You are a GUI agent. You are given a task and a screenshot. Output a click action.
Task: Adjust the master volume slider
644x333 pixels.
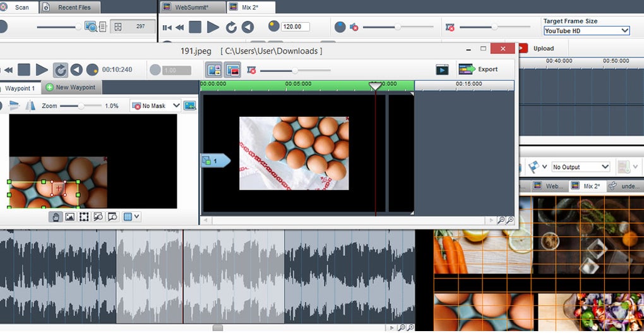[398, 27]
